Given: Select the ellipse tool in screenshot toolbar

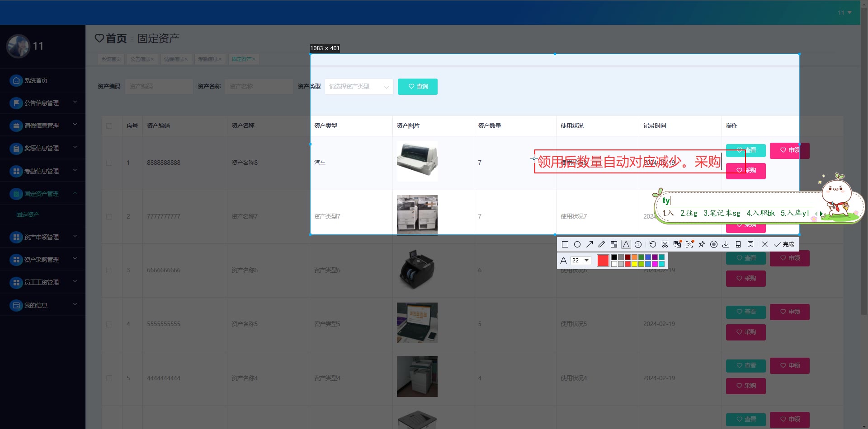Looking at the screenshot, I should (x=577, y=244).
